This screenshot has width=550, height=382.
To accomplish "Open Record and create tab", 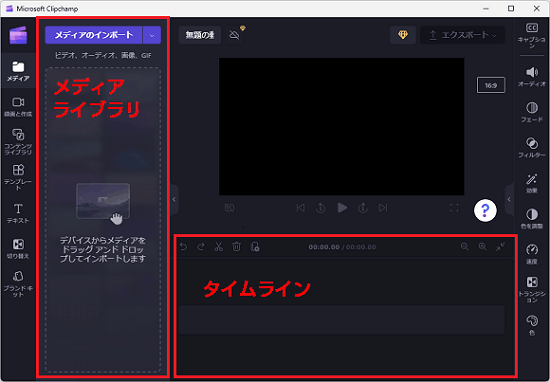I will pos(18,107).
